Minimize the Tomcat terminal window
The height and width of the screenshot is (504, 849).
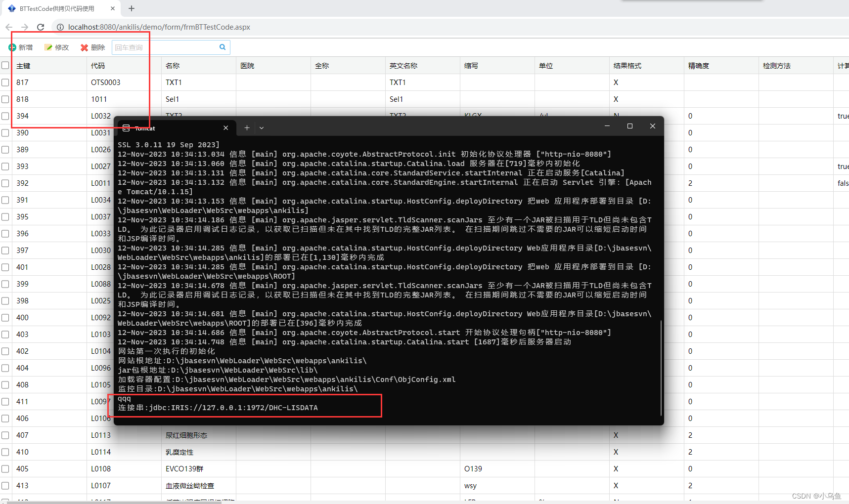pyautogui.click(x=607, y=126)
